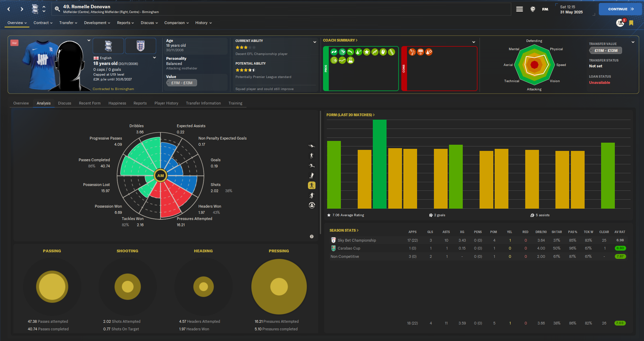This screenshot has height=341, width=644.
Task: Expand the Coach Summary panel chevron
Action: point(474,42)
